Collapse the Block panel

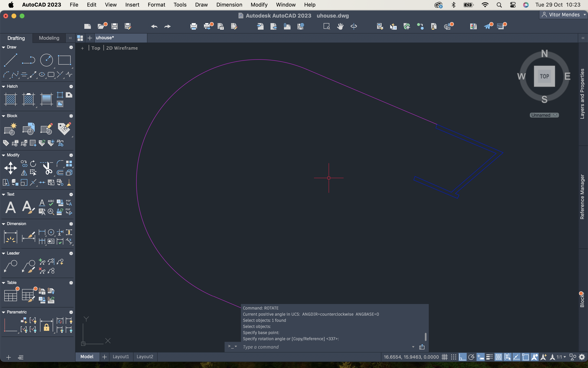[3, 116]
